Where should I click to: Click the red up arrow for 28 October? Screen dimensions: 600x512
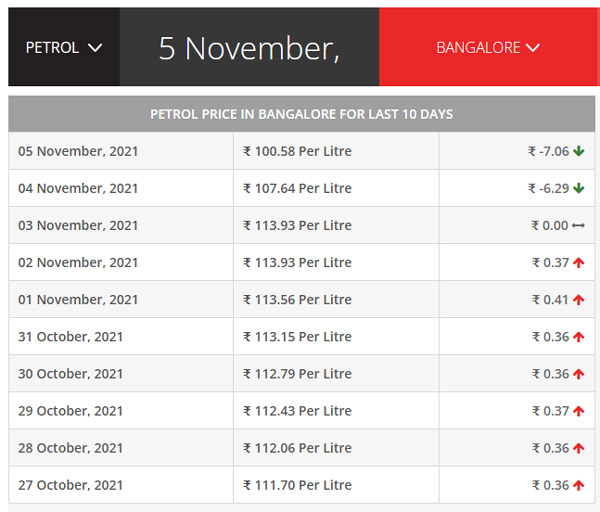coord(579,448)
